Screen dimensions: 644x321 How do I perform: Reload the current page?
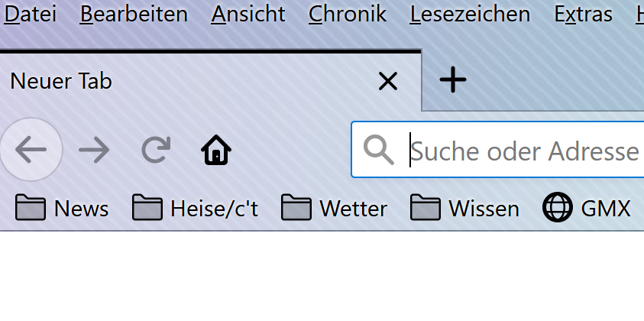tap(156, 150)
